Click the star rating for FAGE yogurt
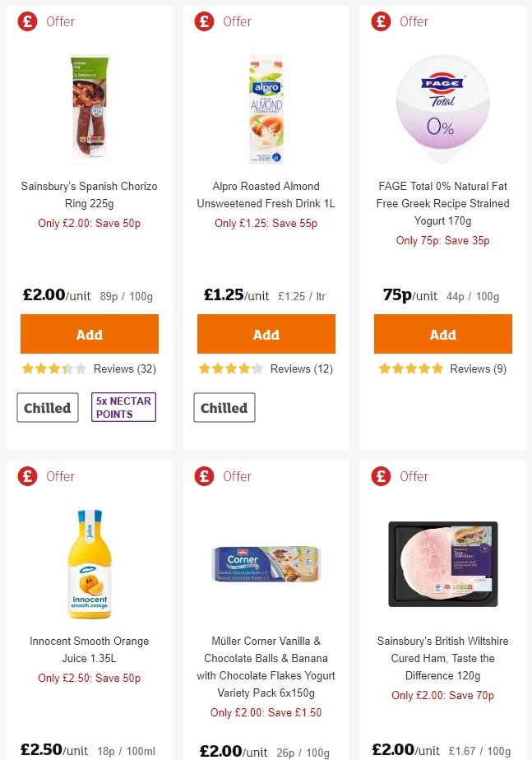 (x=411, y=368)
